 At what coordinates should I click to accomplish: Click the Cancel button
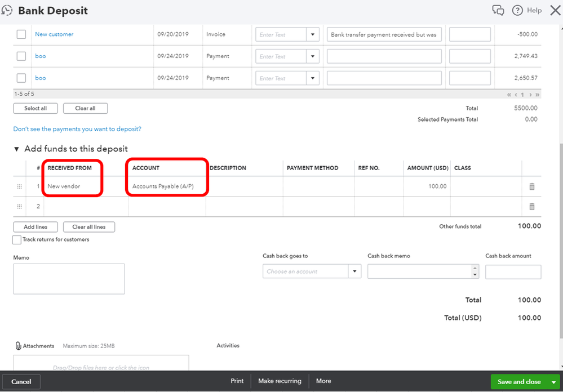pos(21,382)
